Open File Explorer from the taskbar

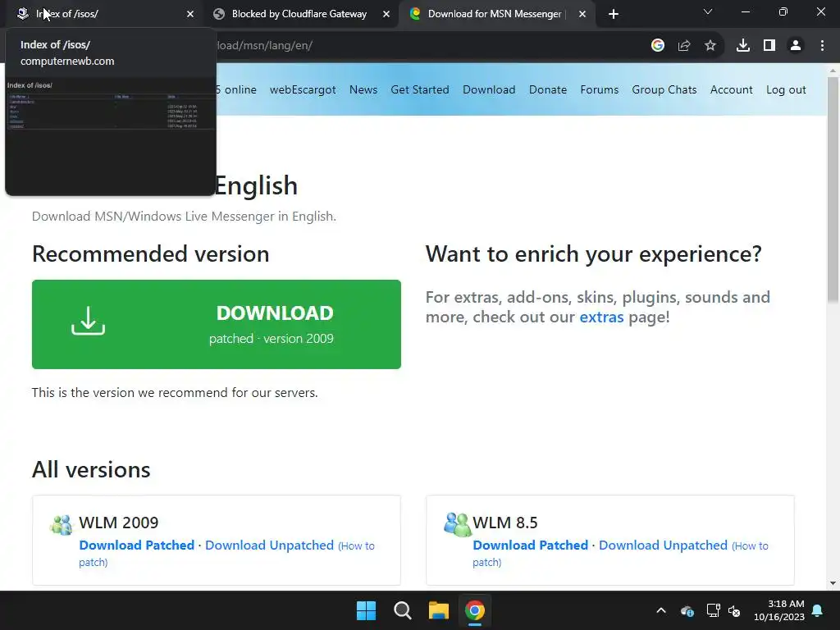click(x=439, y=610)
